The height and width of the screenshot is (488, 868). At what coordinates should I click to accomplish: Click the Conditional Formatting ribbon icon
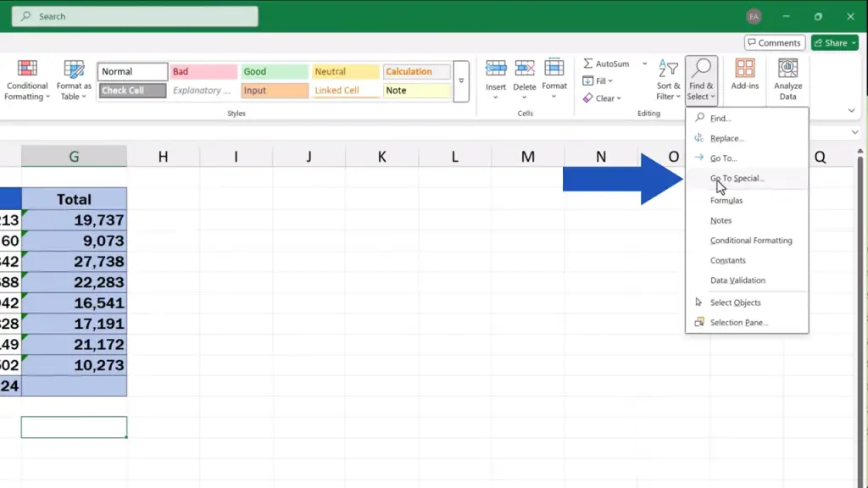(27, 69)
